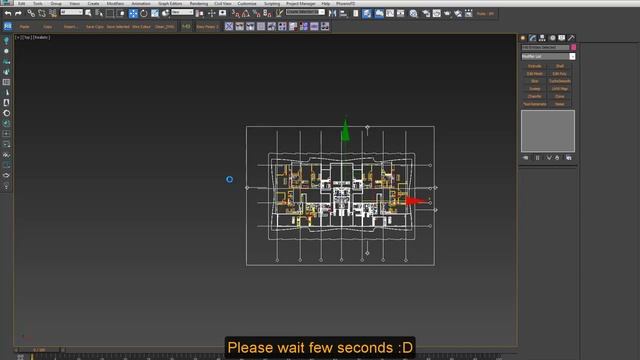Image resolution: width=640 pixels, height=360 pixels.
Task: Toggle Percent Snap
Action: pyautogui.click(x=256, y=13)
